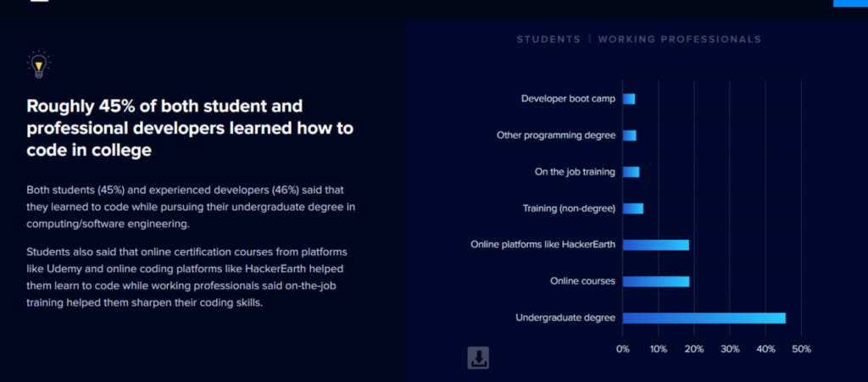Click the 'Undergraduate degree' axis label

coord(565,318)
